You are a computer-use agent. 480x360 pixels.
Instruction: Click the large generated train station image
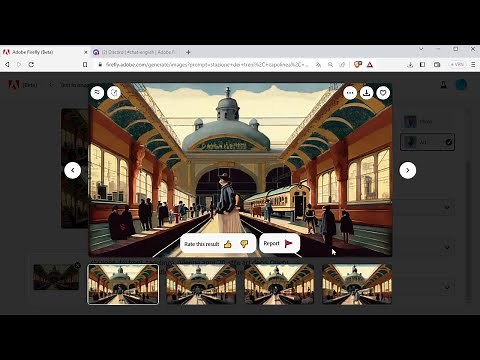[x=240, y=170]
